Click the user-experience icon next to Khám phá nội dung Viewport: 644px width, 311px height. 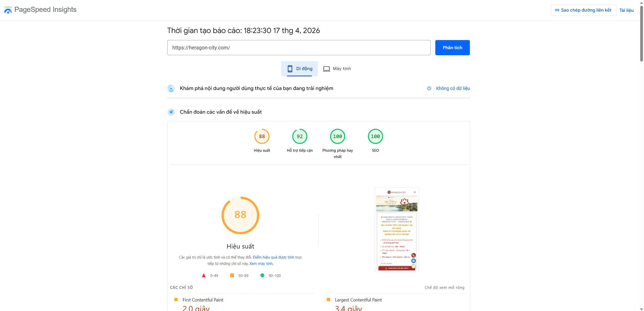coord(171,88)
